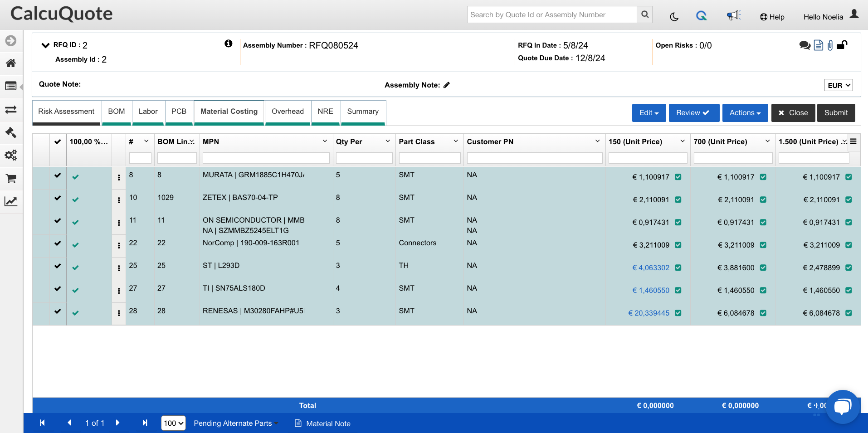Toggle 1.500 price checkbox for TI SN75ALS180D
868x433 pixels.
tap(848, 291)
